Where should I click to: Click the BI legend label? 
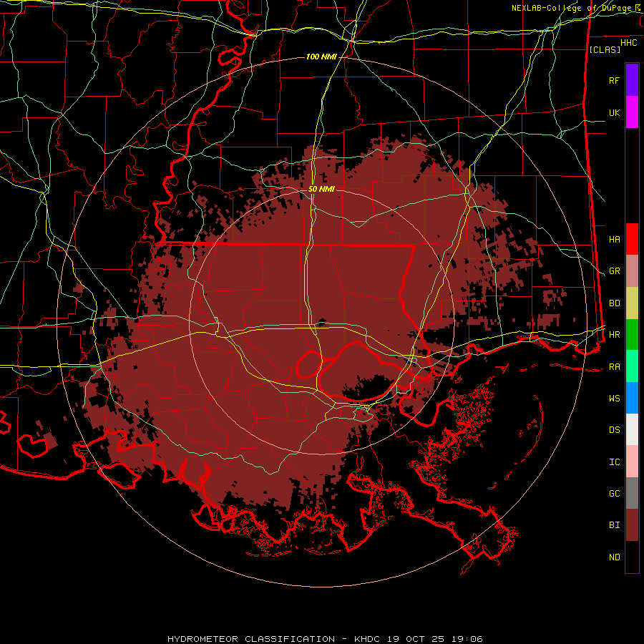coord(615,525)
